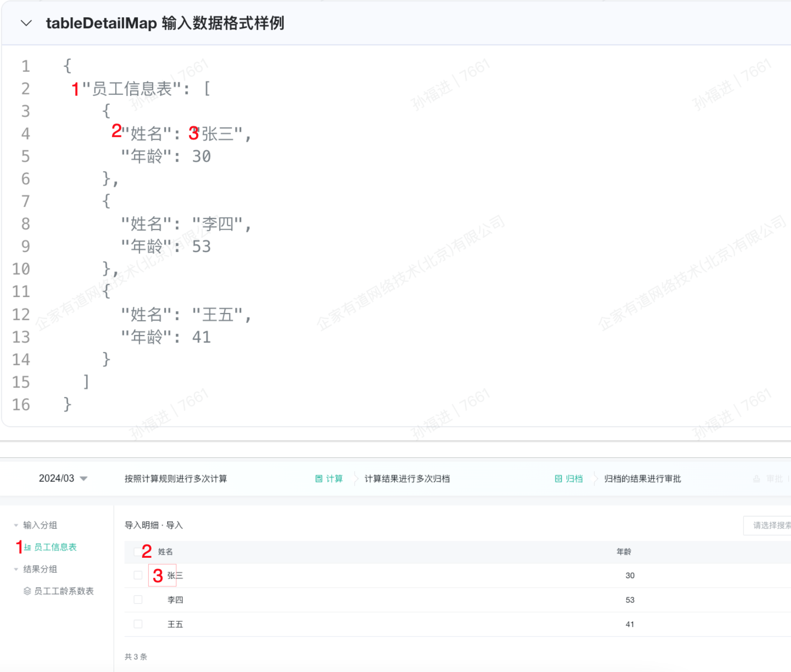Click the archive icon beside 归档
Viewport: 791px width, 672px height.
pos(558,479)
